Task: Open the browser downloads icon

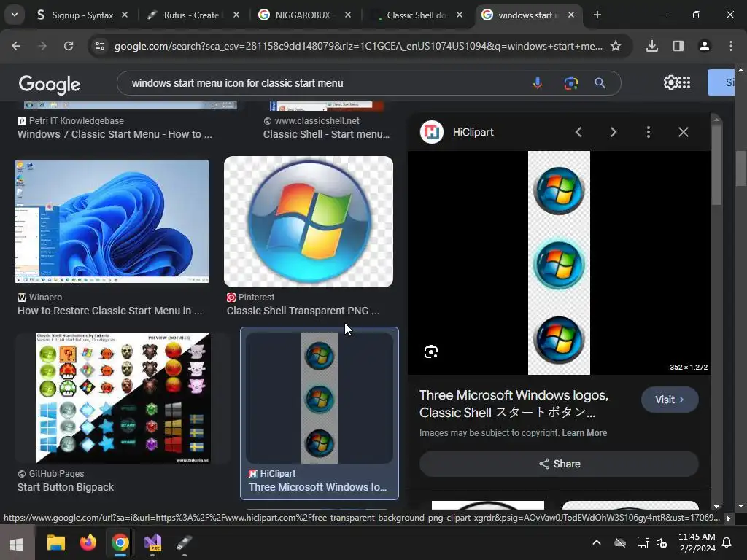Action: [x=651, y=46]
